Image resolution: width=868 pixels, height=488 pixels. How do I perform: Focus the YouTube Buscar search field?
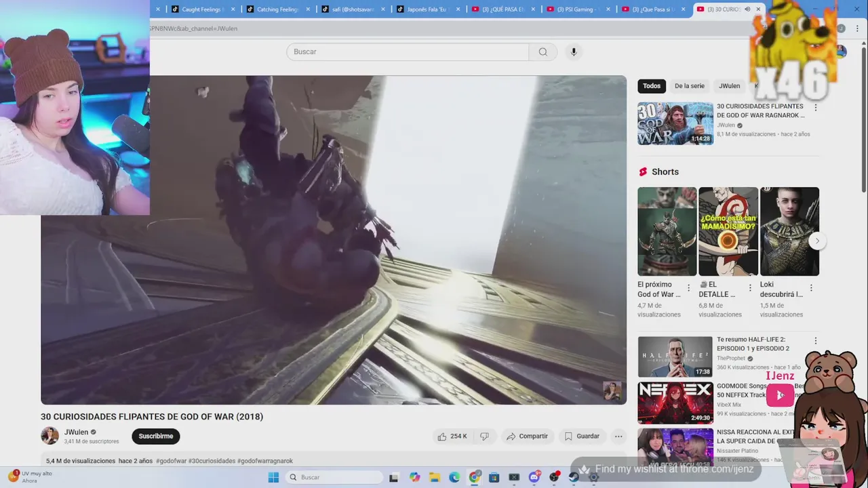coord(408,52)
